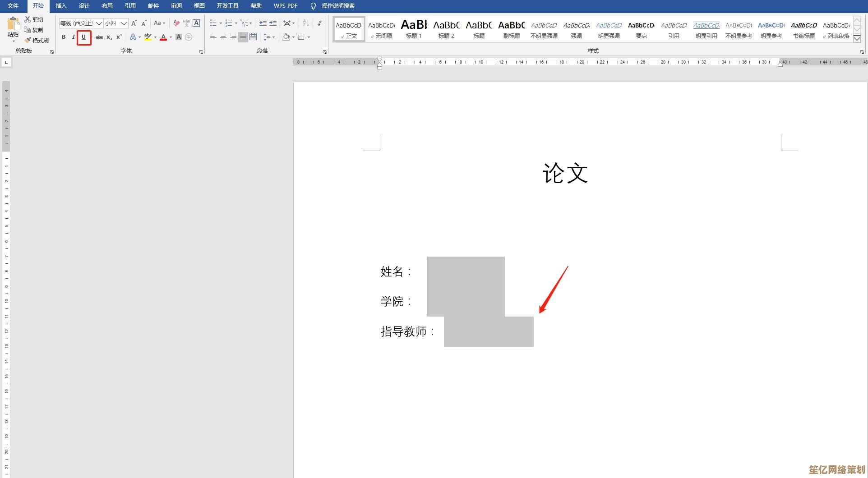The image size is (868, 478).
Task: Apply the 标题 1 heading style
Action: [x=414, y=29]
